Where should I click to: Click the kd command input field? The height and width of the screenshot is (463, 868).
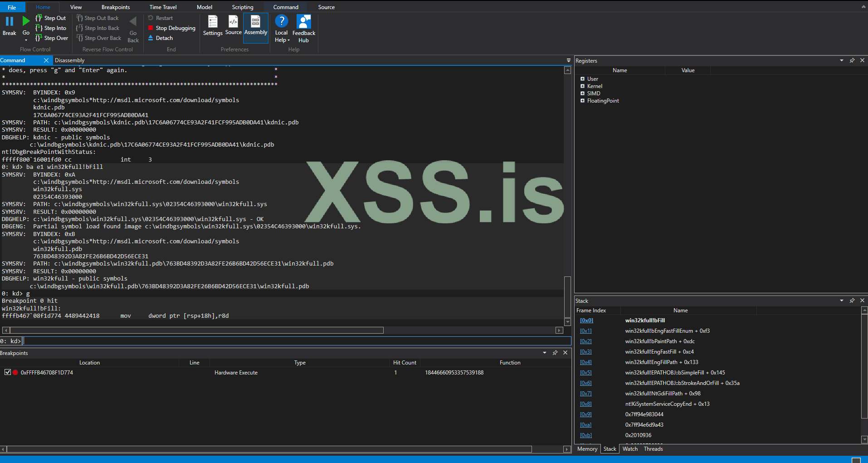pyautogui.click(x=295, y=341)
